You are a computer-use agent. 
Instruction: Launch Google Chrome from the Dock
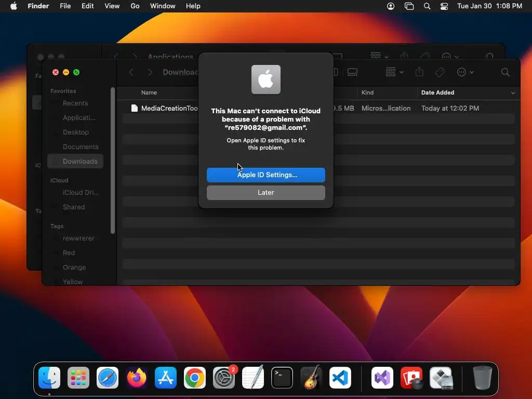pos(195,378)
